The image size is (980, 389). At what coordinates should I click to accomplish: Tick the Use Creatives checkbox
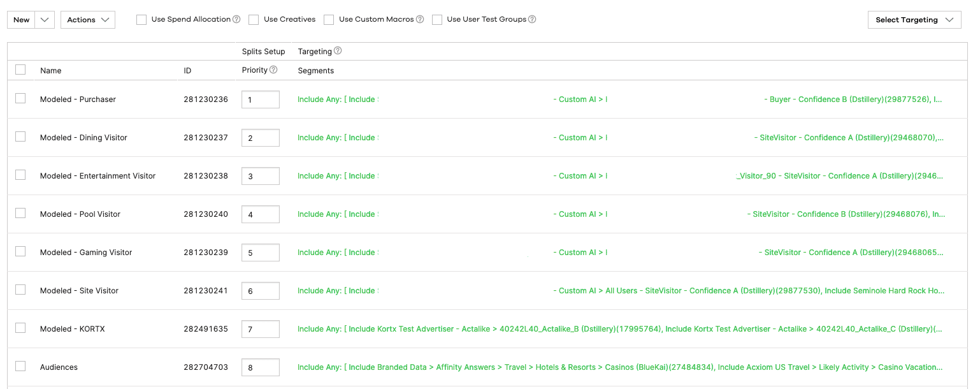coord(254,20)
